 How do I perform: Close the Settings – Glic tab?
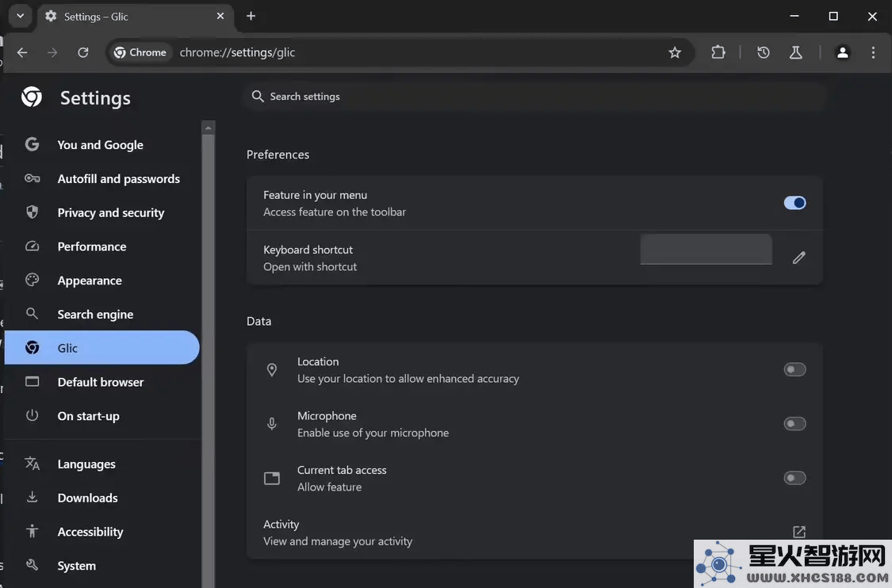tap(220, 16)
